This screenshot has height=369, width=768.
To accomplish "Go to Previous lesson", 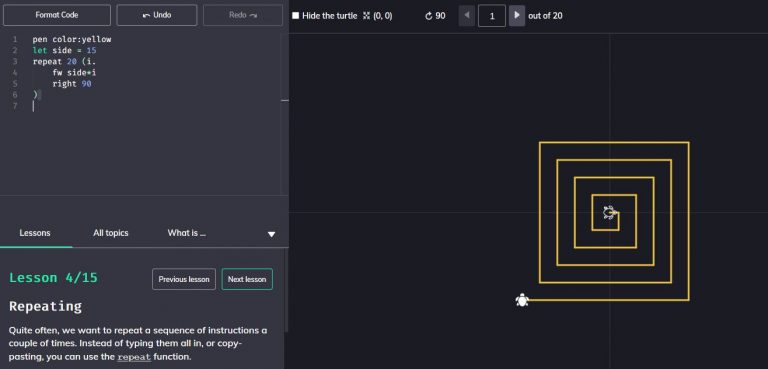I will point(184,279).
